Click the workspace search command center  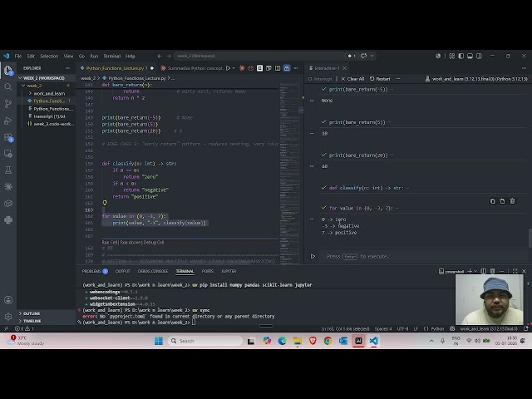259,56
